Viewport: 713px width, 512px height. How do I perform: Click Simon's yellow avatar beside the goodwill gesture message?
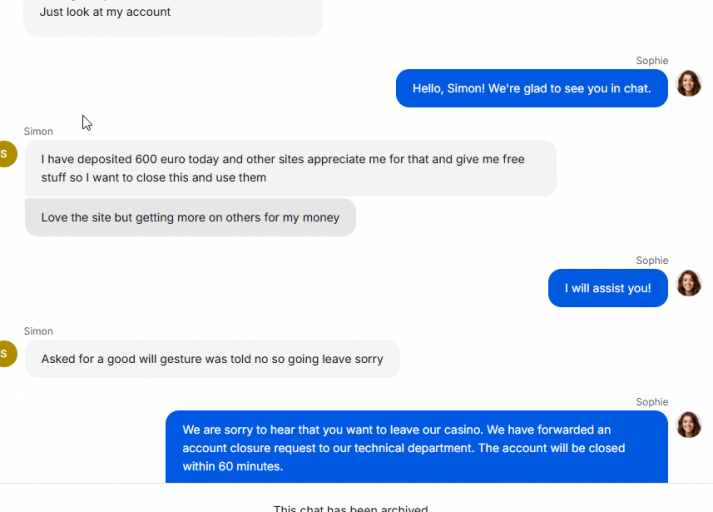click(x=8, y=353)
